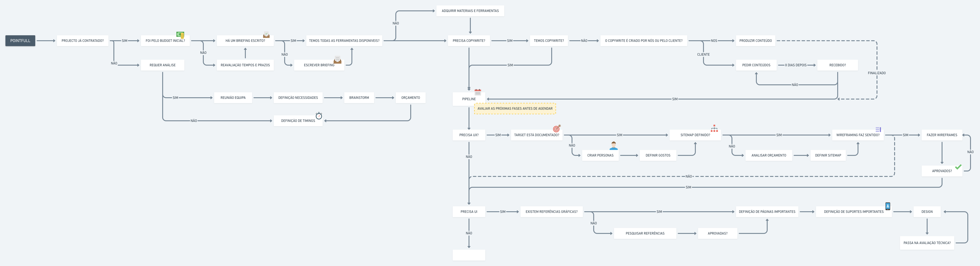Click the target icon on 'Target está documentado?'
This screenshot has height=266, width=980.
557,128
